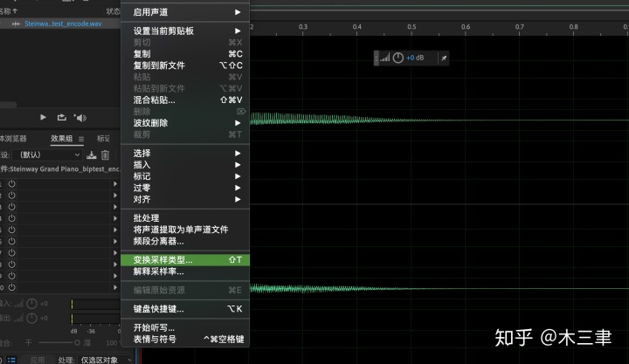Image resolution: width=629 pixels, height=364 pixels.
Task: Toggle the list view icon beside 应用
Action: (11, 360)
